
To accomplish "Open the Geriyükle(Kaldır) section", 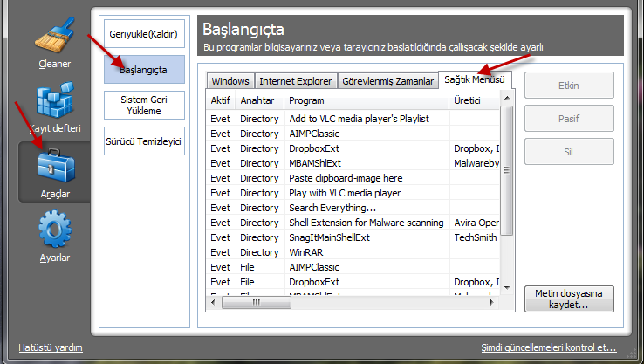I will tap(144, 34).
